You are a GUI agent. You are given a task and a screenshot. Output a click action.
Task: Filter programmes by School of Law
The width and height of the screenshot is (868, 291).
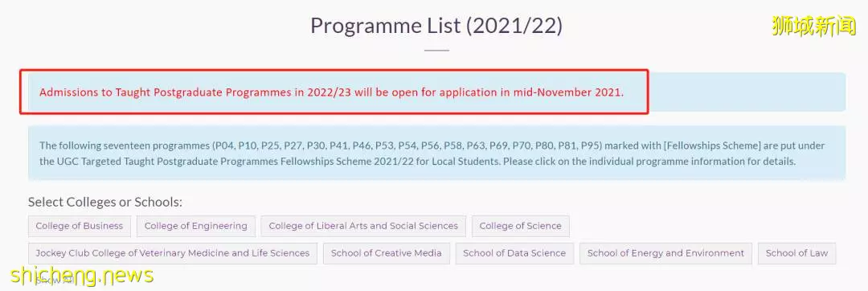[796, 253]
